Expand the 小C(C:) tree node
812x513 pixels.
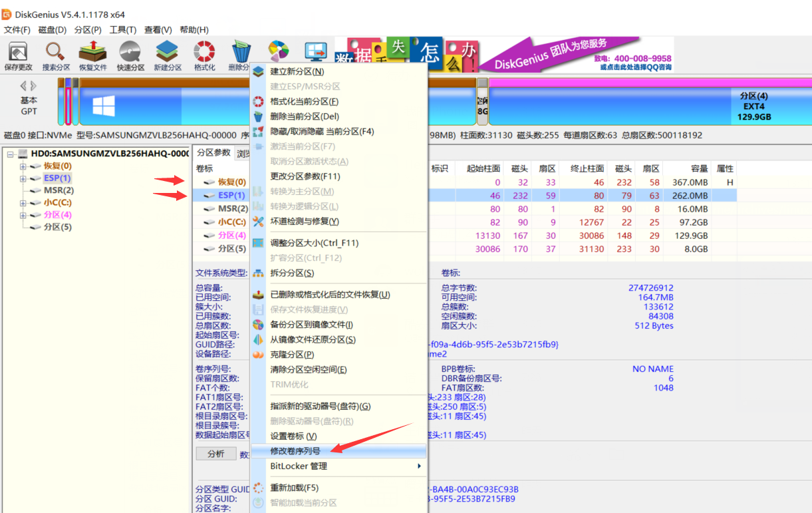point(23,203)
